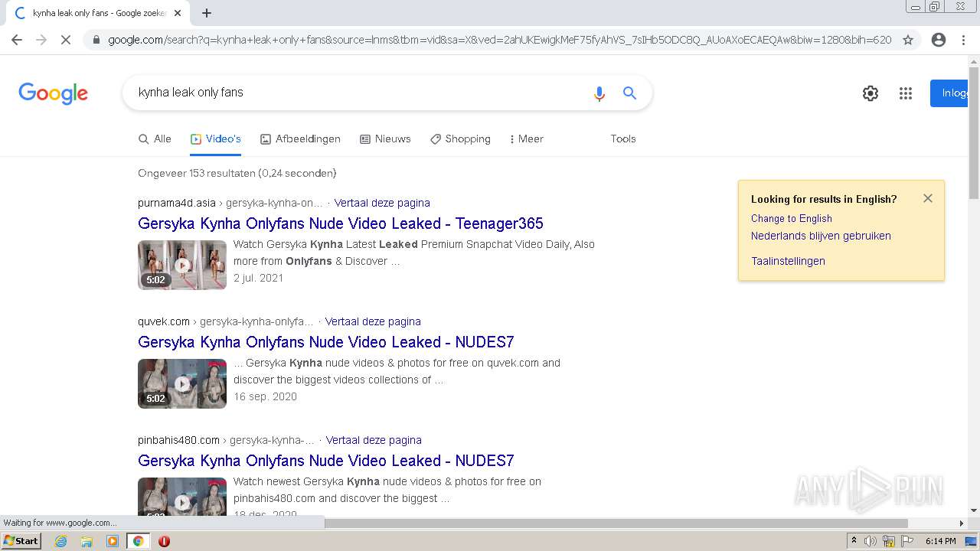Click the Google logo

(x=53, y=93)
